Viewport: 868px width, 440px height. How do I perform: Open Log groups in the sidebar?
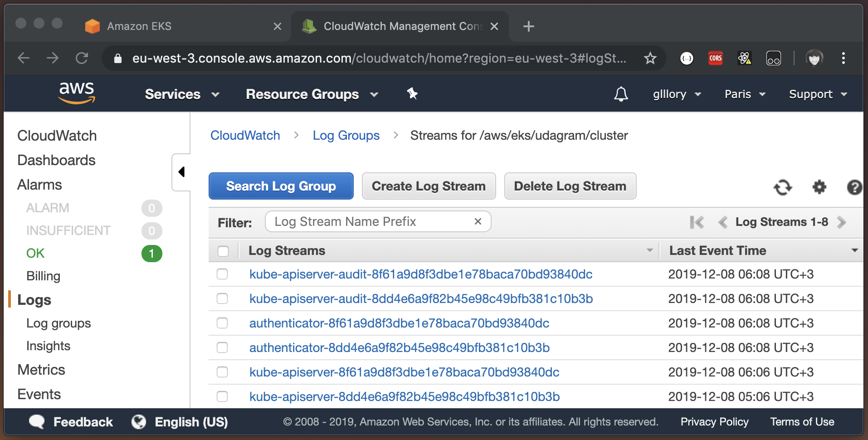pyautogui.click(x=59, y=323)
